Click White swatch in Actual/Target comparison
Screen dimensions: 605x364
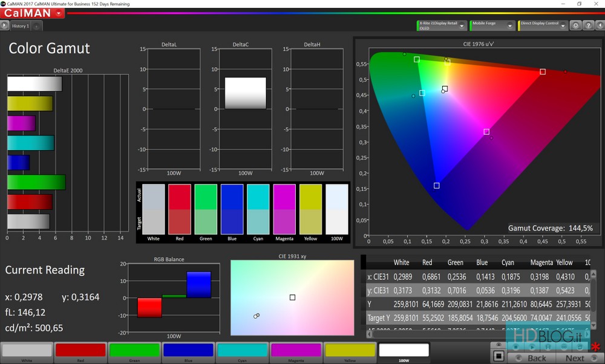coord(153,209)
